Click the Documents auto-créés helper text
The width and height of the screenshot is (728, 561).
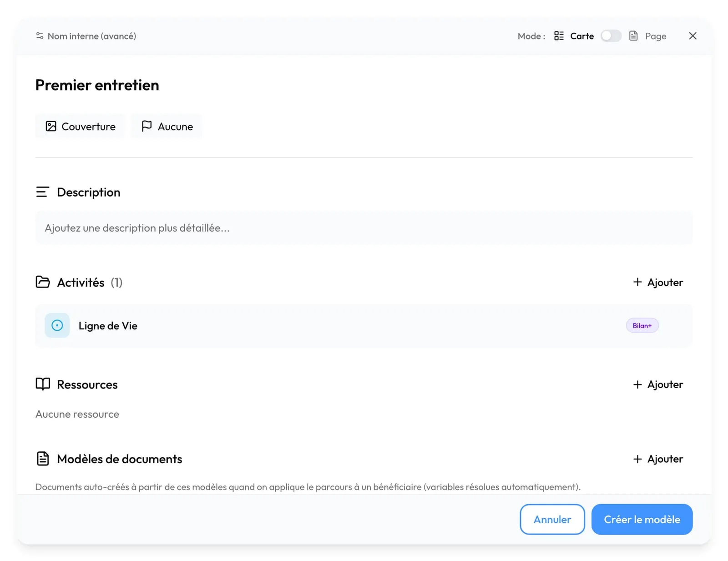tap(308, 487)
